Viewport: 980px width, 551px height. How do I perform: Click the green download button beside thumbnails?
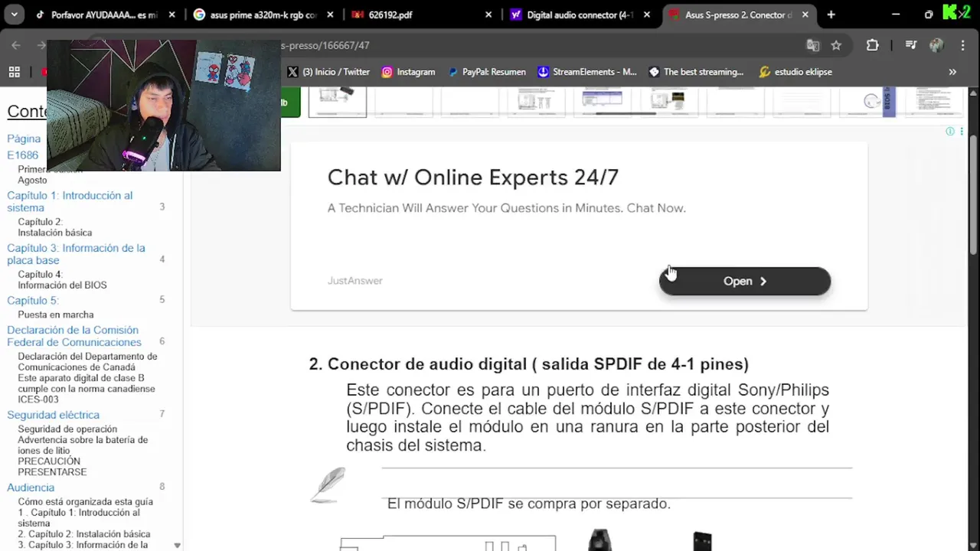[x=290, y=103]
